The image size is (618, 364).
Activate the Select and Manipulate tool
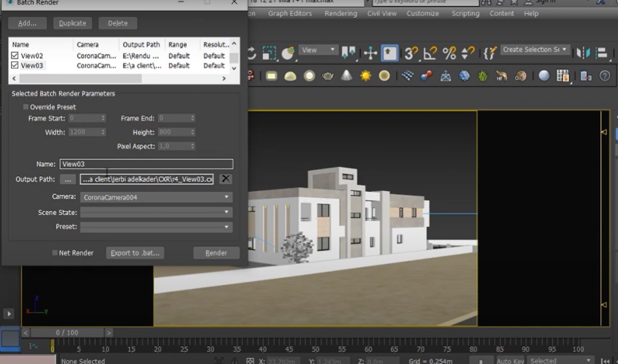(371, 53)
